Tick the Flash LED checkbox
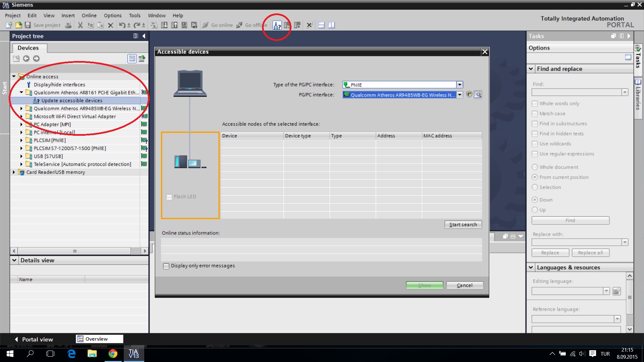This screenshot has width=644, height=362. [x=169, y=197]
